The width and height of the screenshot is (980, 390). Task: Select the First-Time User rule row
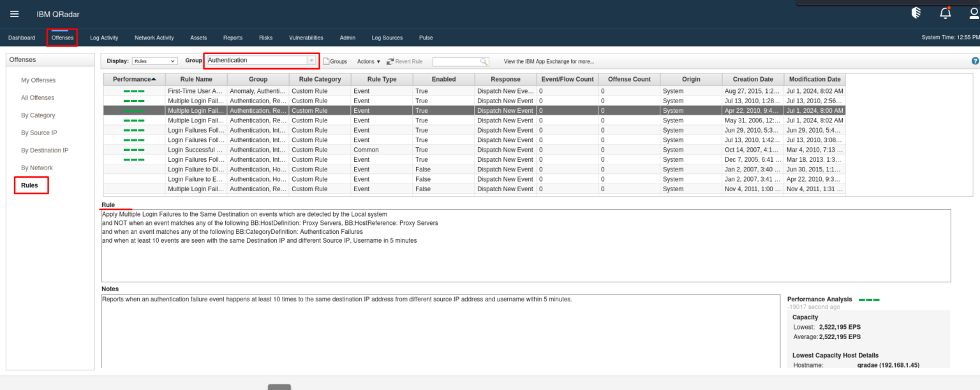coord(196,90)
